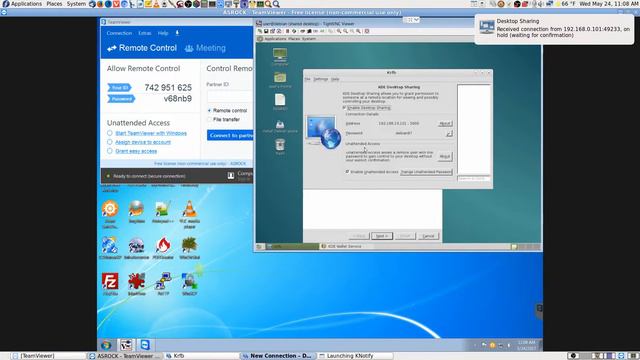
Task: Open PuTTY desktop shortcut
Action: point(163,284)
